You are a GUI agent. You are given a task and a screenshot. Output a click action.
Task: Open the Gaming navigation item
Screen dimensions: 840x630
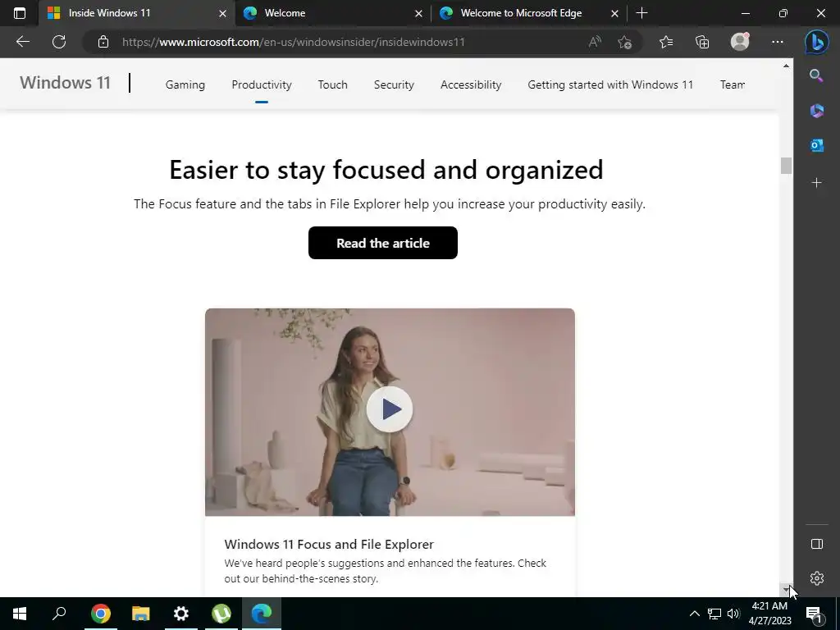(185, 84)
